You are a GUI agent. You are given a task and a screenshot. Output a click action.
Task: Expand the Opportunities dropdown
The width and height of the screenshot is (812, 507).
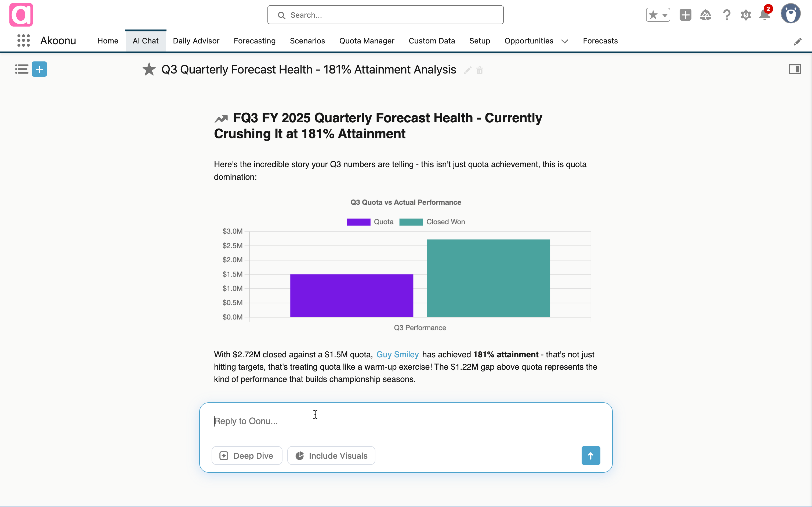click(x=564, y=41)
